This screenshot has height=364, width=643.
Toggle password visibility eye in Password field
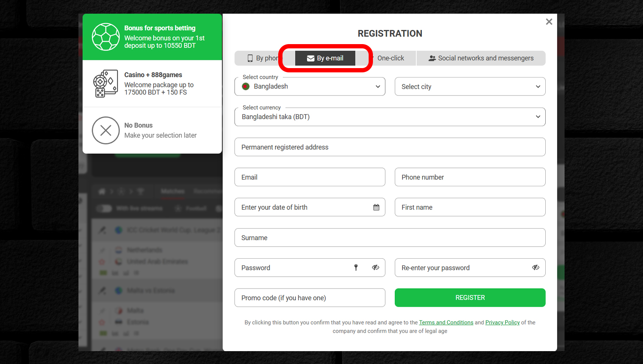(376, 268)
